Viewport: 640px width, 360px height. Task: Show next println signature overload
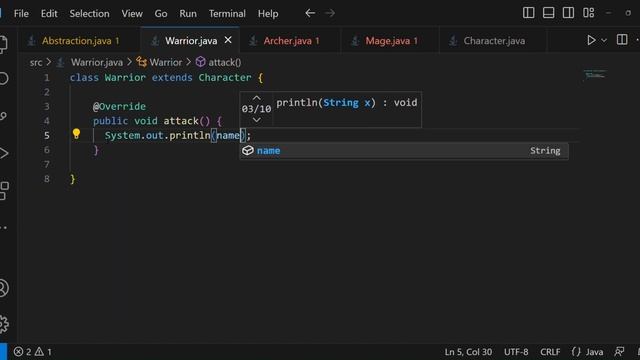tap(256, 120)
